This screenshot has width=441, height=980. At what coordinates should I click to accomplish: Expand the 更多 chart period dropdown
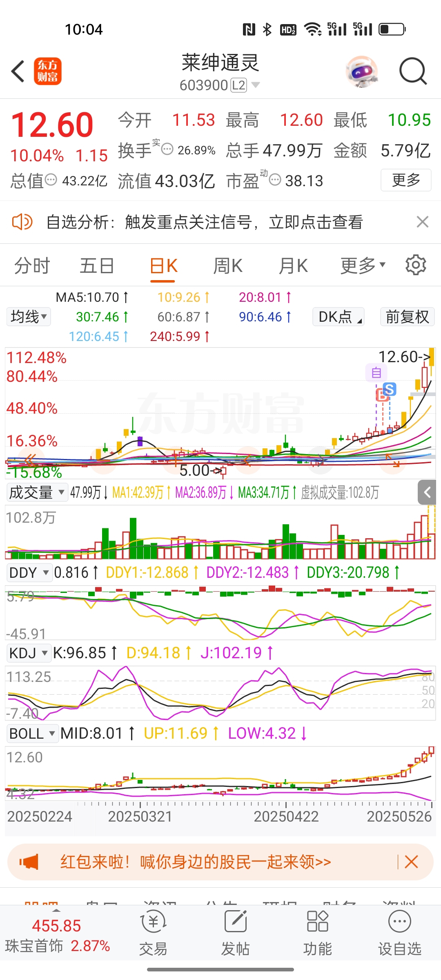(363, 266)
